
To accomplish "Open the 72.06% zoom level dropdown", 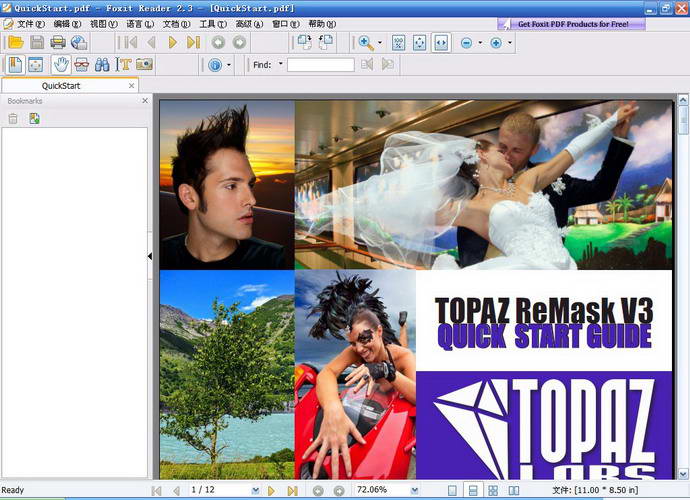I will [414, 490].
